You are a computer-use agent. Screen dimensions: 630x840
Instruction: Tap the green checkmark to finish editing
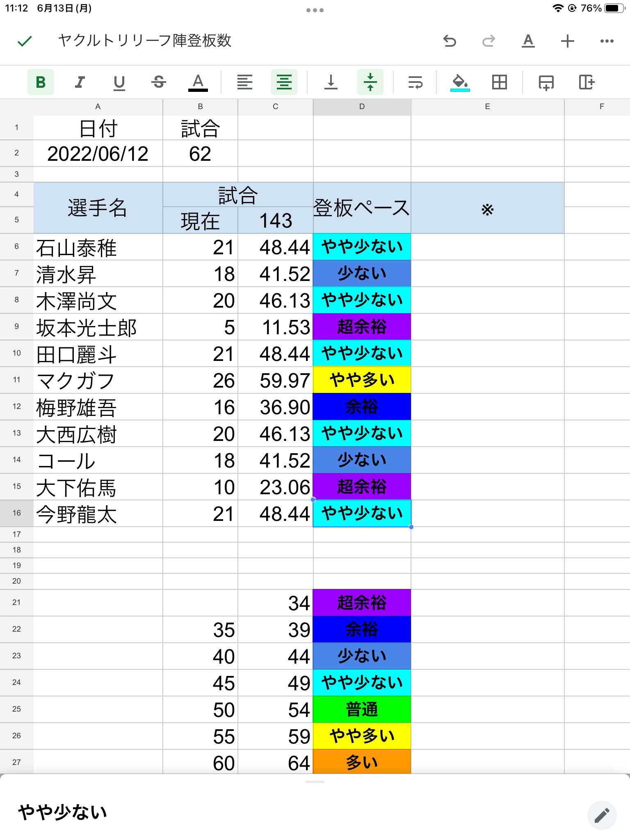[x=25, y=41]
